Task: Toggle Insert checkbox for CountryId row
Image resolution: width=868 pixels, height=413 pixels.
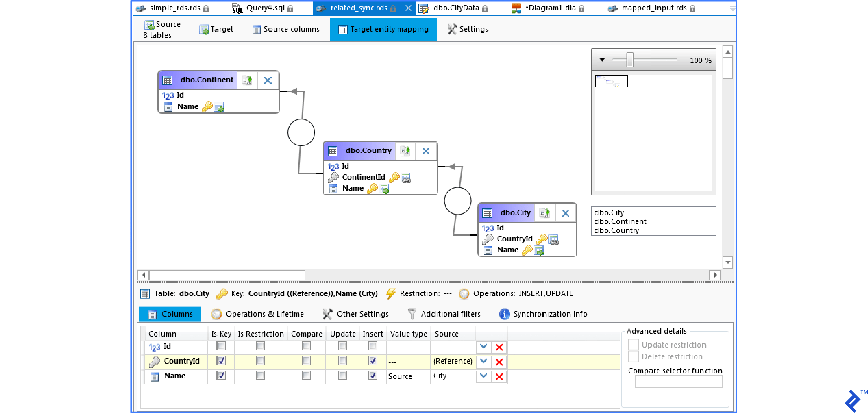Action: pyautogui.click(x=373, y=360)
